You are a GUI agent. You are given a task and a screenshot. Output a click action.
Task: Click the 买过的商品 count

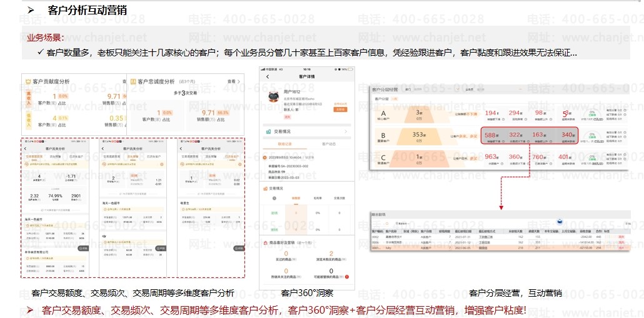point(286,254)
